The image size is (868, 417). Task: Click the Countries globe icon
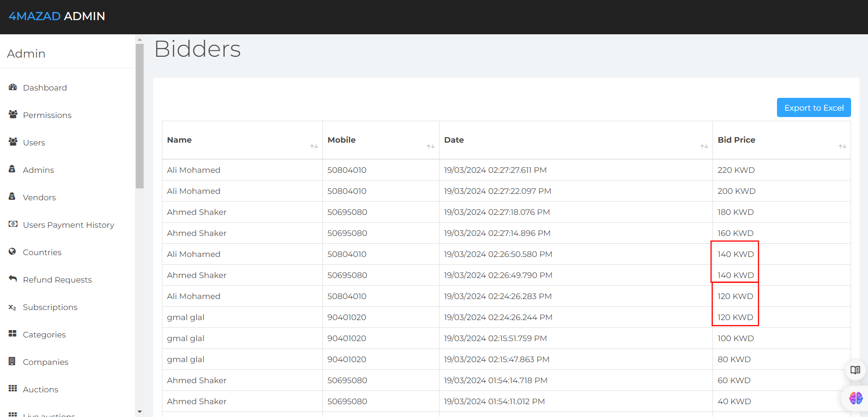12,251
